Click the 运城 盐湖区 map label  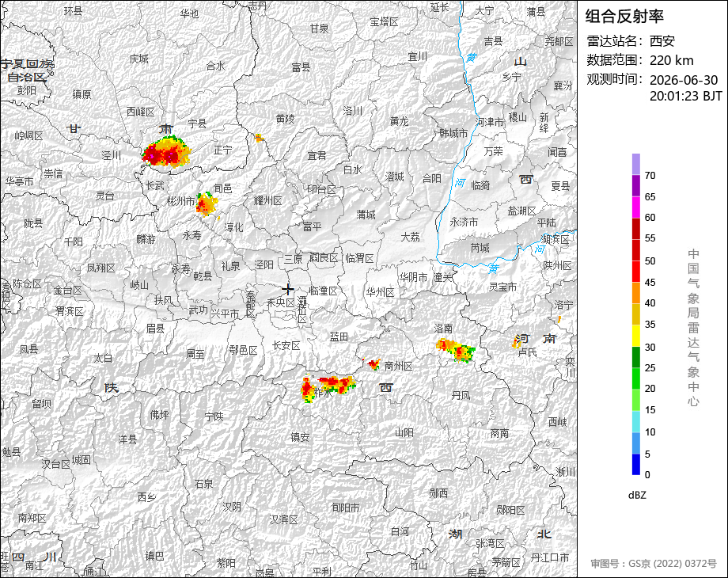[x=521, y=211]
